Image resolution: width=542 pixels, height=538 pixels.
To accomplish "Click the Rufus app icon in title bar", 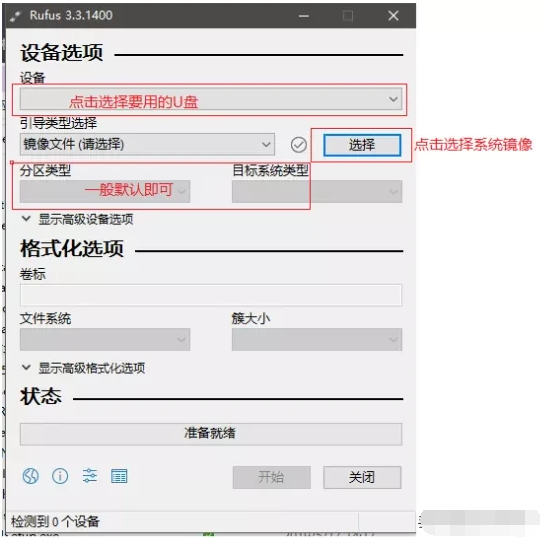I will 16,16.
